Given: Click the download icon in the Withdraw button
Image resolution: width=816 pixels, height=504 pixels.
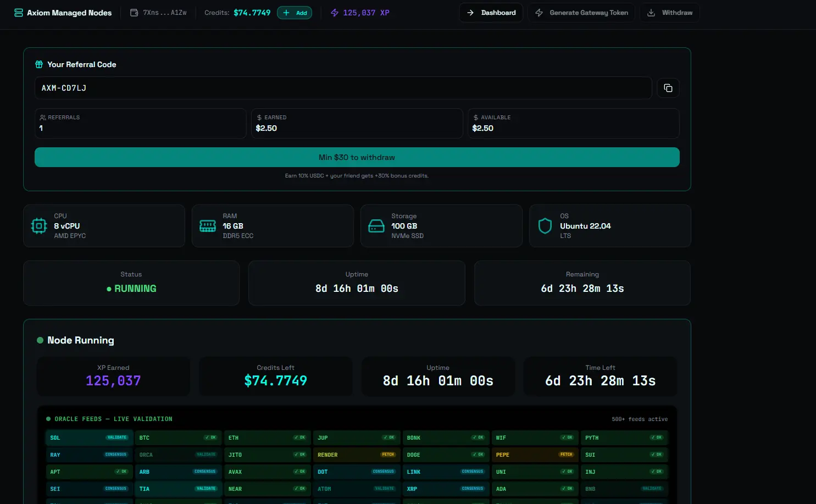Looking at the screenshot, I should (x=651, y=13).
